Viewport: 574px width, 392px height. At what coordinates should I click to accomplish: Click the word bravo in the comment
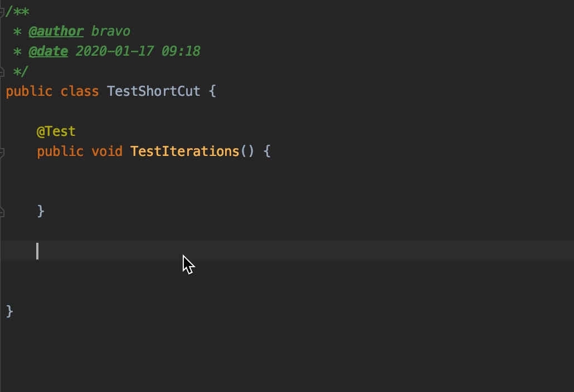(x=110, y=32)
